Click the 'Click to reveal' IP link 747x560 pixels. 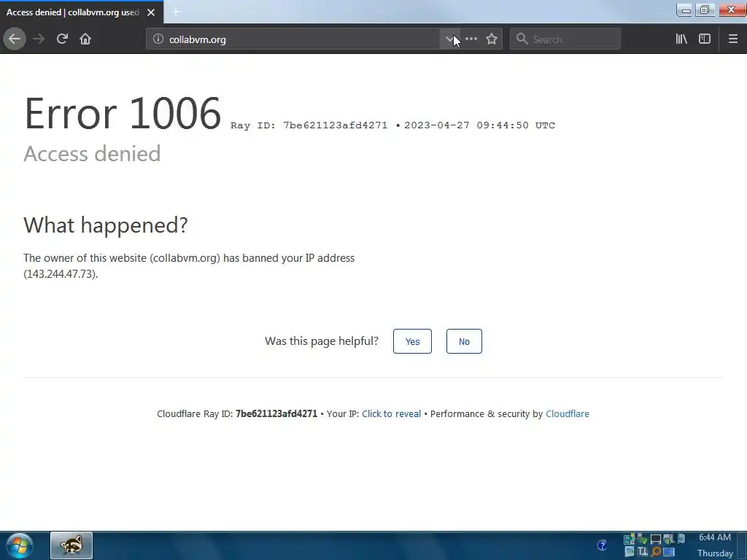tap(391, 414)
